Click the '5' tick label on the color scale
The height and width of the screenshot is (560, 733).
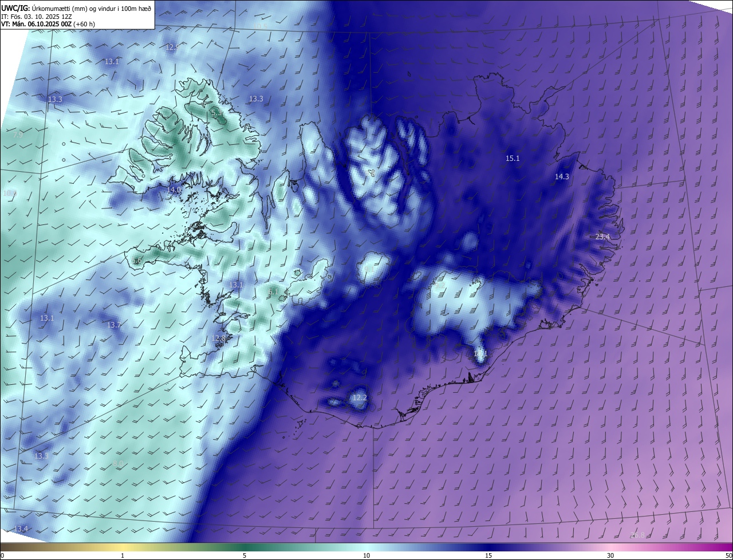(x=245, y=555)
